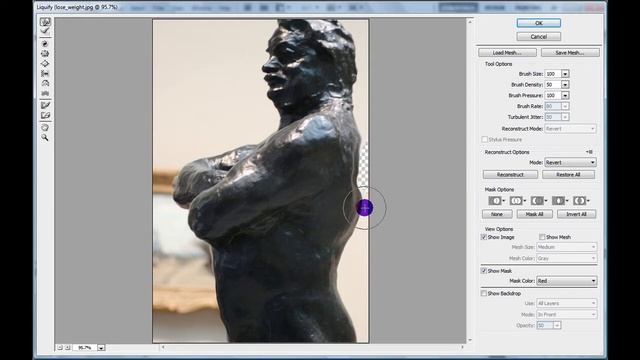Click the Invert All button
Image resolution: width=640 pixels, height=360 pixels.
click(x=576, y=214)
